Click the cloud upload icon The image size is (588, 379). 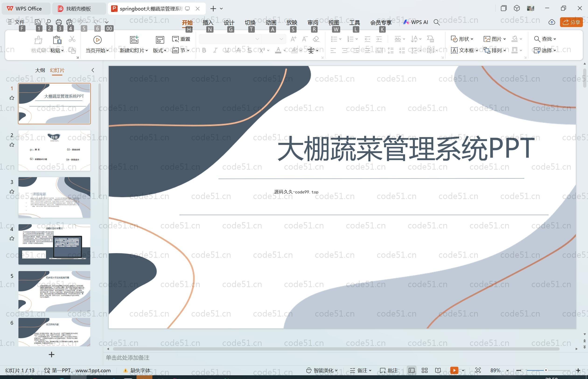(552, 22)
